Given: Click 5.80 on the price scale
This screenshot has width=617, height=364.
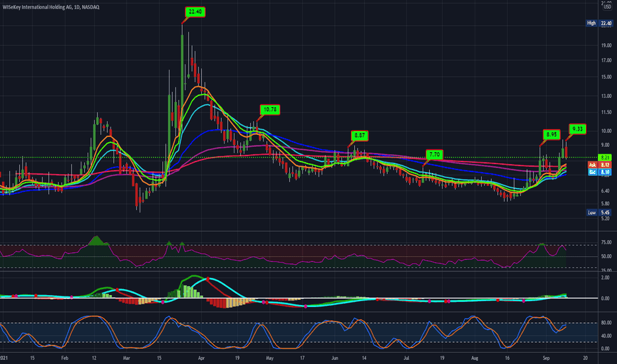Looking at the screenshot, I should (x=606, y=204).
